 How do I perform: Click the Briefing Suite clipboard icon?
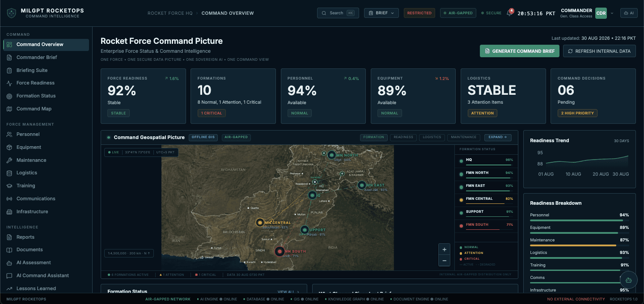(9, 70)
